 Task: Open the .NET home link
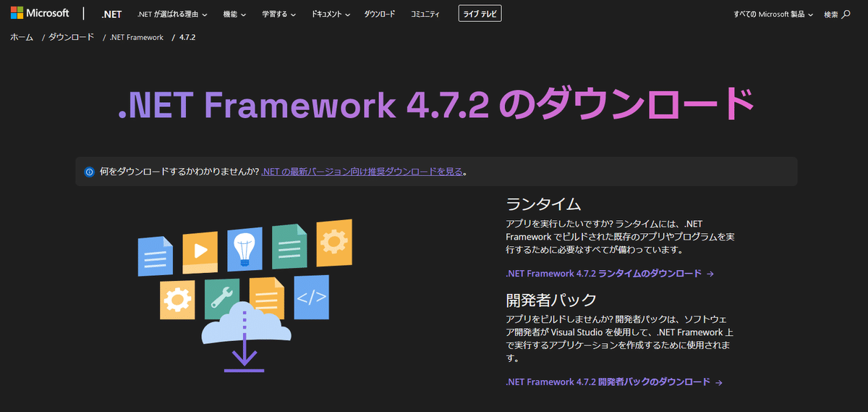(111, 14)
